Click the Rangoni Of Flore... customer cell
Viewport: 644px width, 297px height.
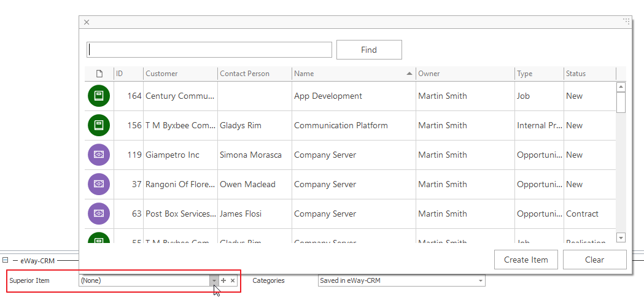180,184
